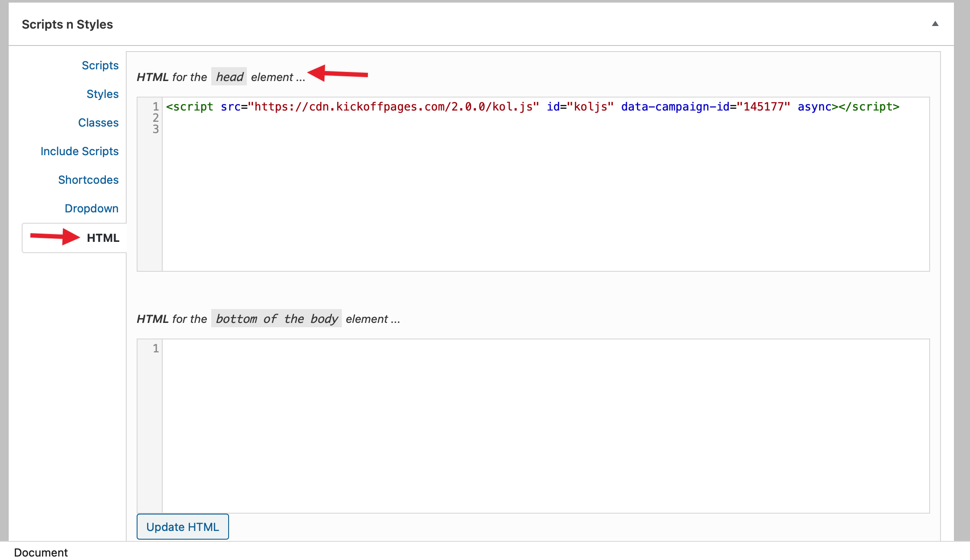Go to the Shortcodes tab
Screen dimensions: 970x560
pyautogui.click(x=88, y=180)
